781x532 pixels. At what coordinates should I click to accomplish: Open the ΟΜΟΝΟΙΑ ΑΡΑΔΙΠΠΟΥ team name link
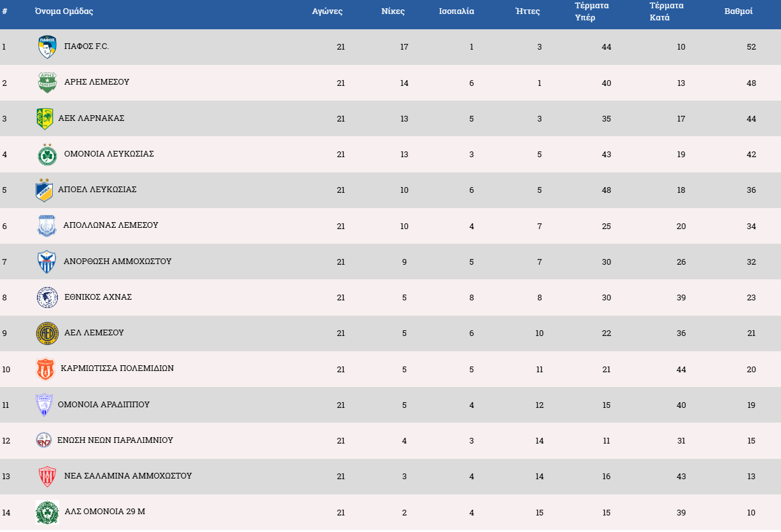click(x=104, y=405)
